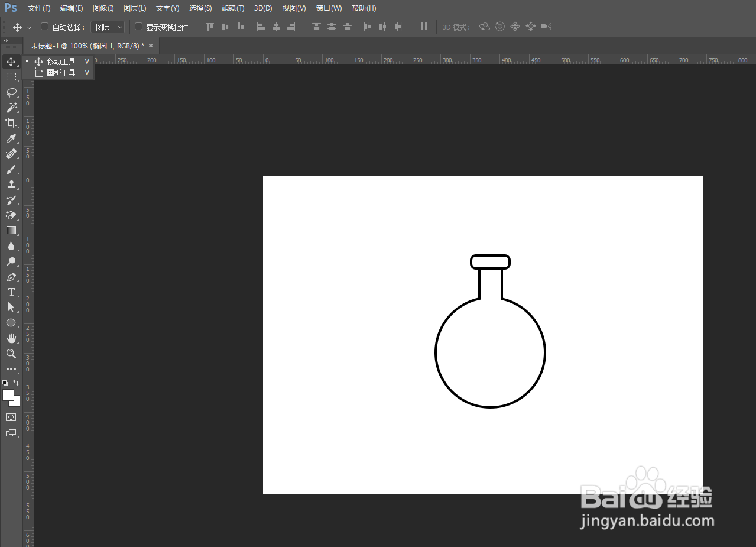Viewport: 756px width, 547px height.
Task: Click the auto-align layers icon
Action: tap(424, 27)
